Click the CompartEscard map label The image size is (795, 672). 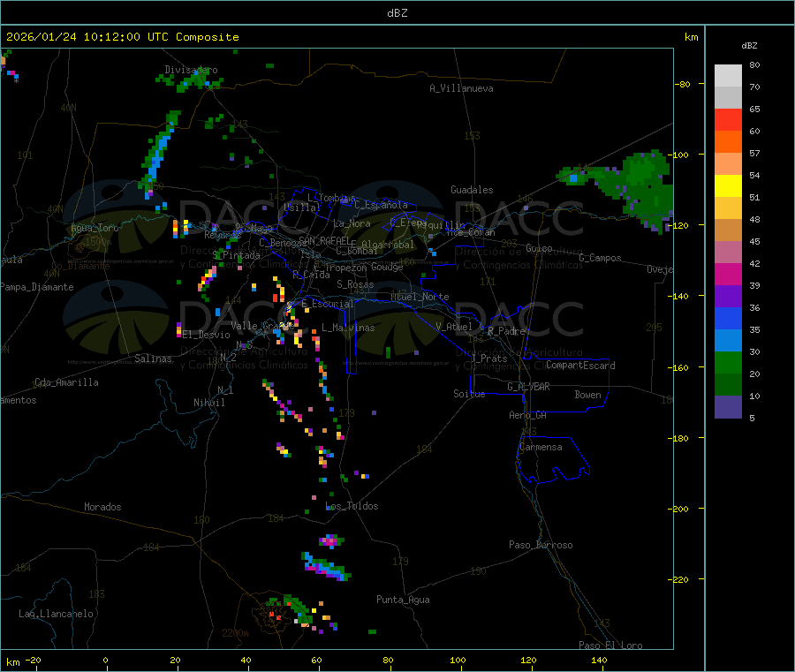(580, 366)
